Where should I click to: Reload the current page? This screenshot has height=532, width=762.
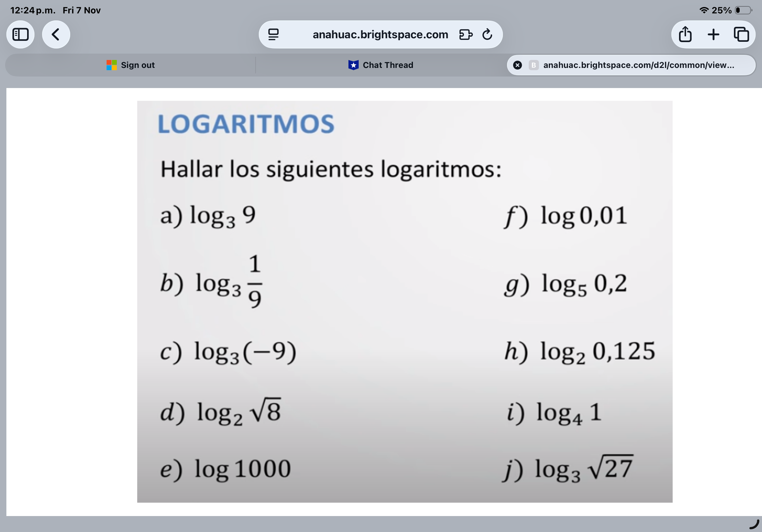[487, 34]
